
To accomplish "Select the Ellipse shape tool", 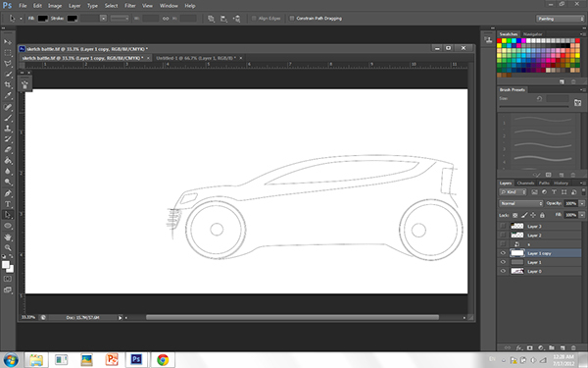I will pyautogui.click(x=8, y=226).
